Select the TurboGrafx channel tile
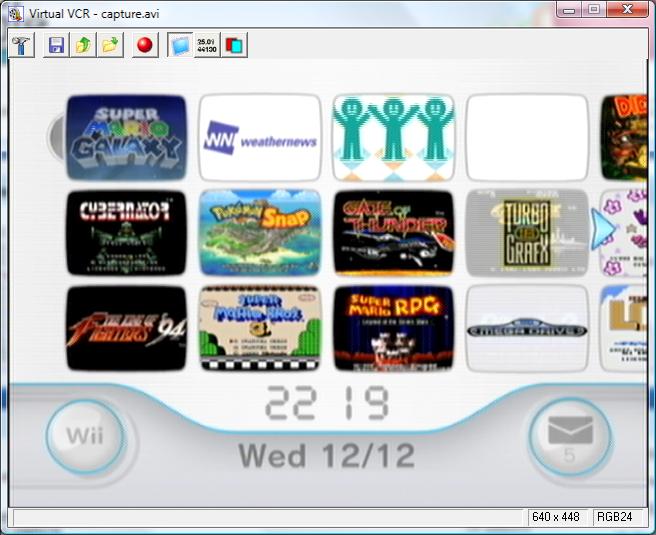Screen dimensions: 656x535 pos(527,233)
